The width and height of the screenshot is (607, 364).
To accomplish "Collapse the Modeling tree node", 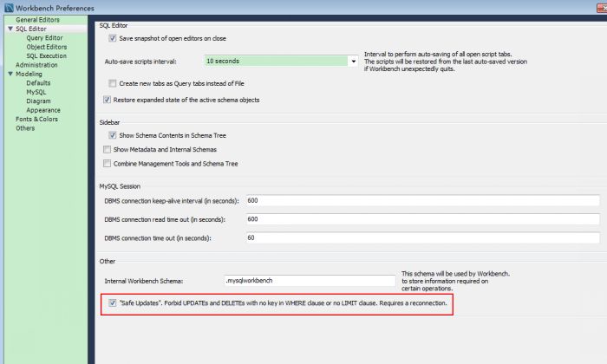I will point(10,75).
